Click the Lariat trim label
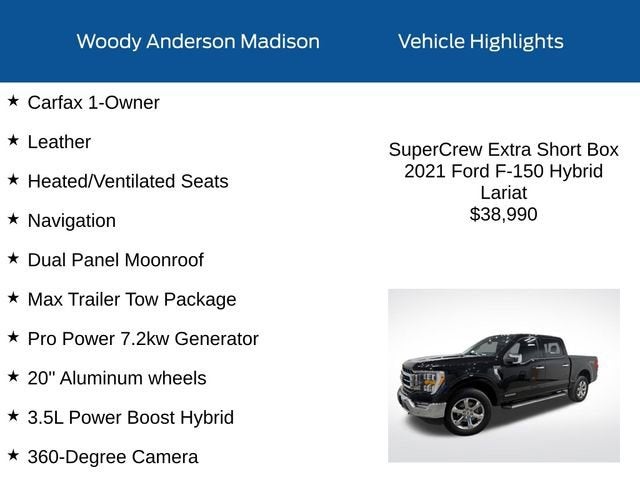Viewport: 640px width, 480px height. [x=503, y=193]
